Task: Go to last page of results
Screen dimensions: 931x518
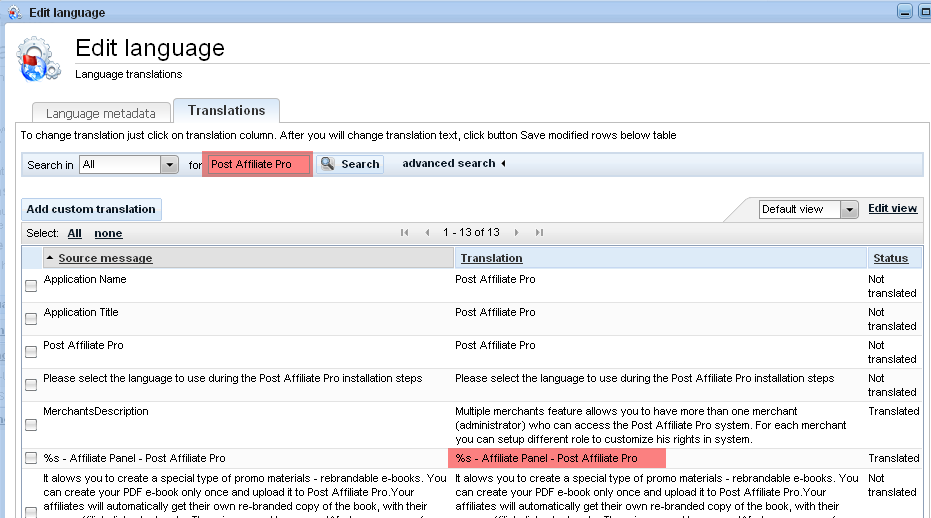Action: (x=539, y=232)
